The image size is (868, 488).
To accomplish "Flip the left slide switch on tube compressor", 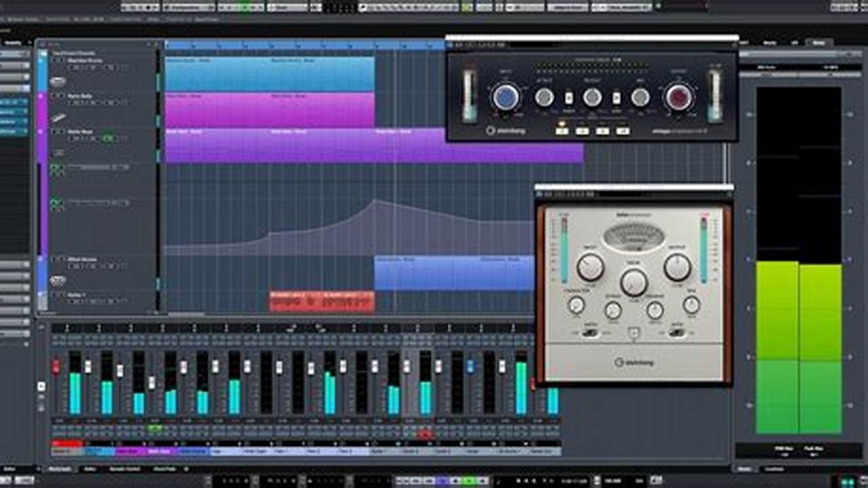I will pos(591,333).
